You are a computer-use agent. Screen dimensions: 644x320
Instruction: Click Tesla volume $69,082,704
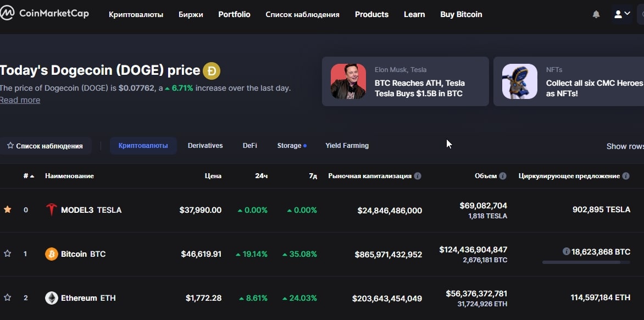[484, 206]
